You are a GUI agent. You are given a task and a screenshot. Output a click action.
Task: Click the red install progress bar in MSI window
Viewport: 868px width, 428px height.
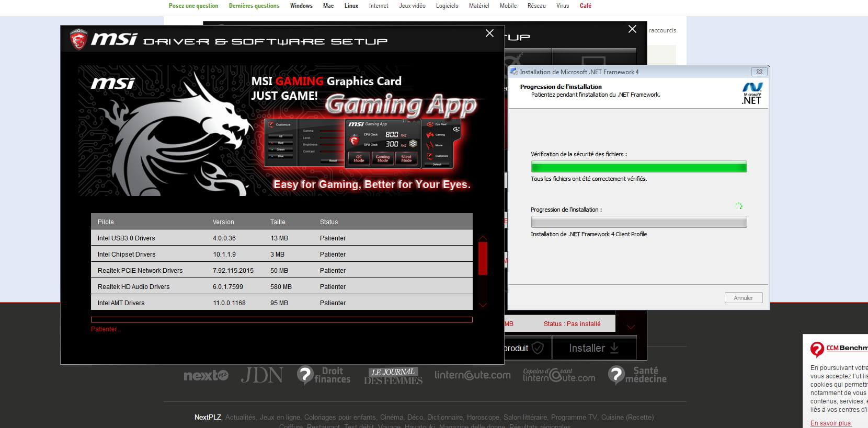[x=282, y=319]
